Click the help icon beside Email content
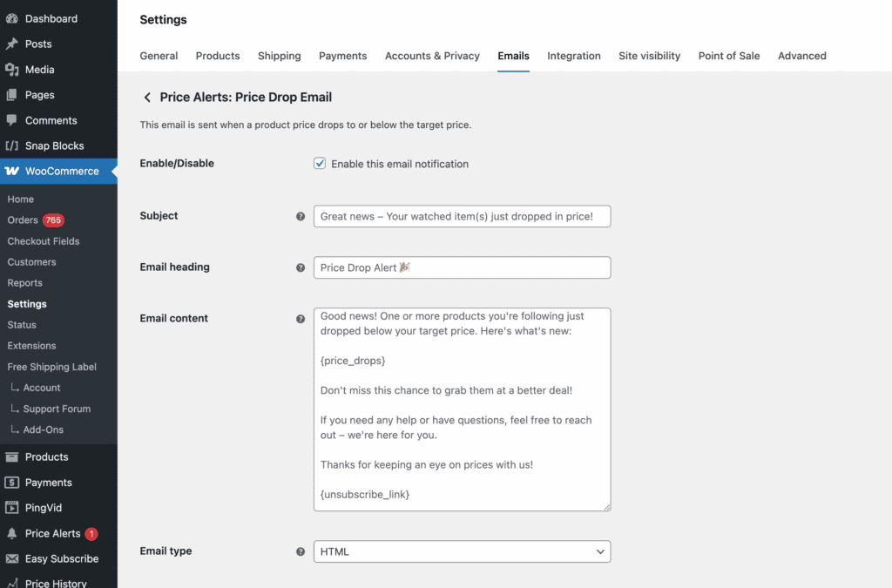Screen dimensions: 892x588 point(301,319)
